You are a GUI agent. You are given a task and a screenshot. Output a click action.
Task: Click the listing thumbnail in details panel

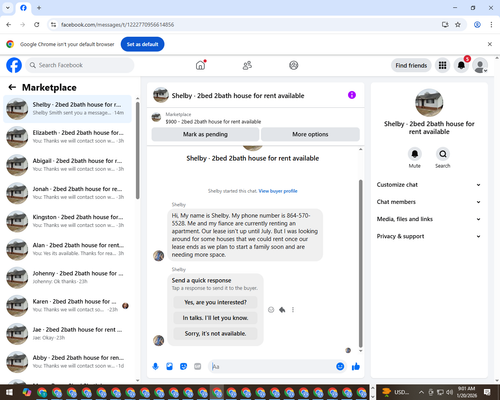click(x=429, y=103)
